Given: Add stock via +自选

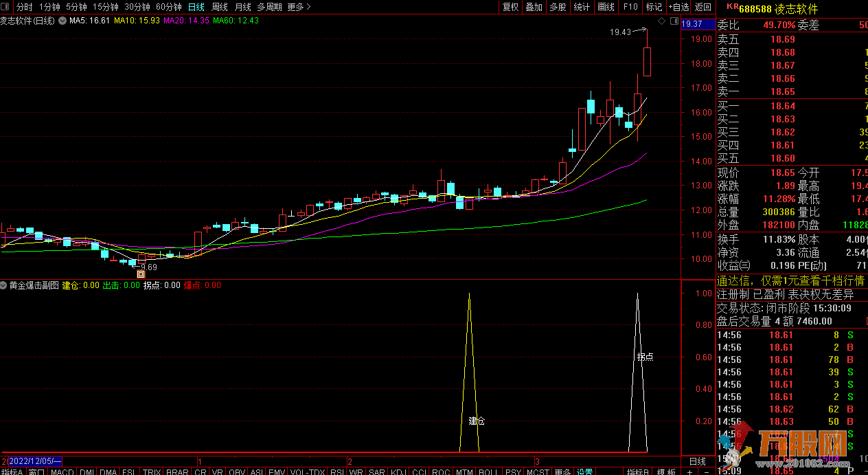Looking at the screenshot, I should point(678,7).
